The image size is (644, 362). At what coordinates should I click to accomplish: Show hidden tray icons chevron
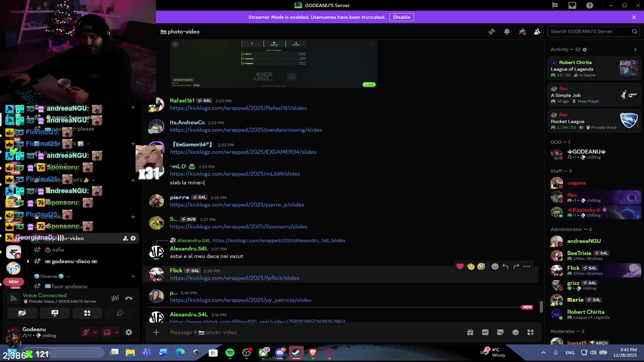(543, 353)
